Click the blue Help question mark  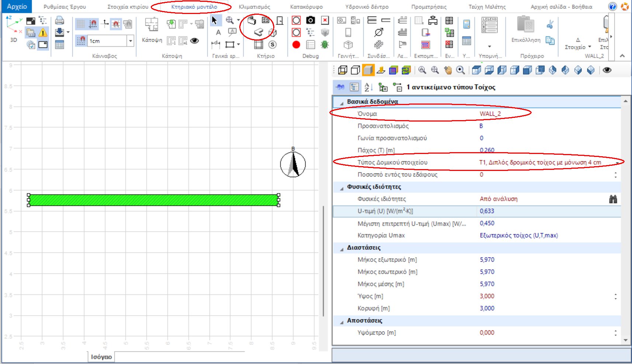[x=612, y=6]
